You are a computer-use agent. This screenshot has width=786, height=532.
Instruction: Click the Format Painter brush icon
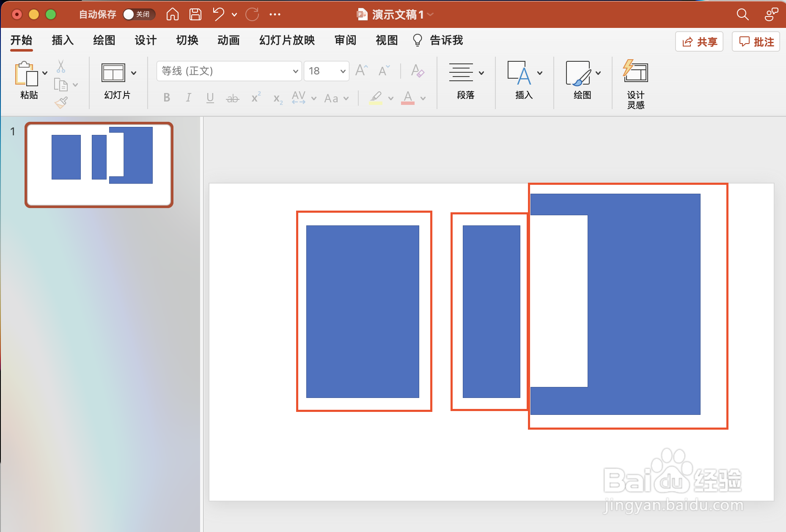coord(61,102)
